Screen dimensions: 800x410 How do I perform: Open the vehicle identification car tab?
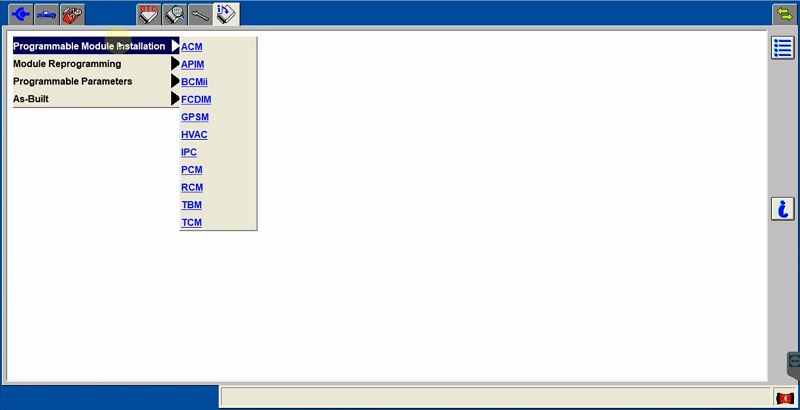tap(47, 14)
